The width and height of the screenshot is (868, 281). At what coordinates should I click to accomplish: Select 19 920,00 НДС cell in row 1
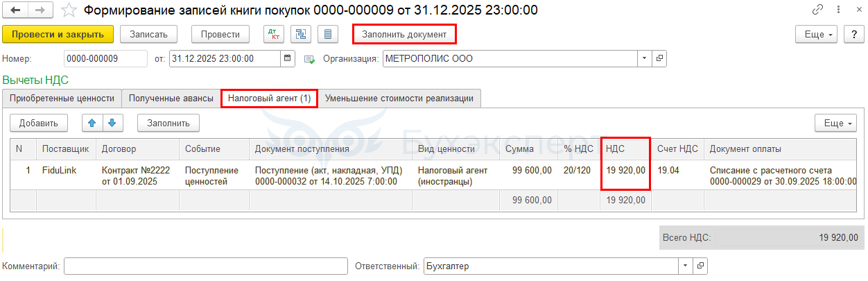[625, 175]
